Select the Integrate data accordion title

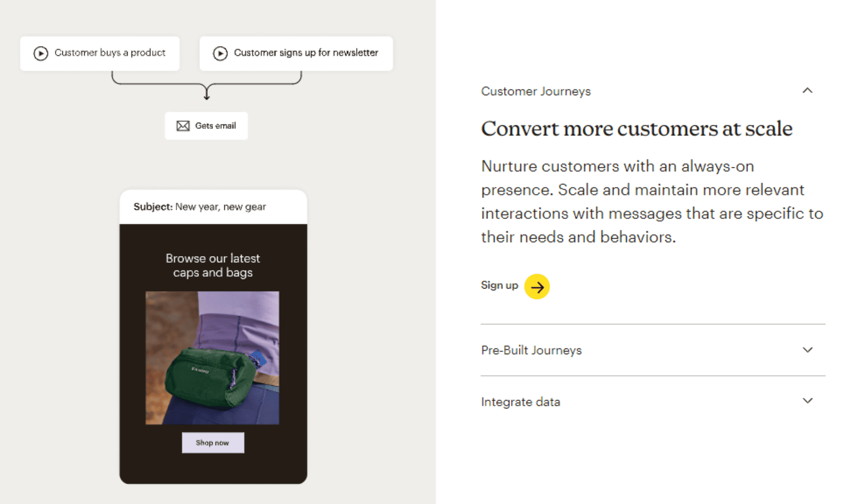(x=520, y=402)
